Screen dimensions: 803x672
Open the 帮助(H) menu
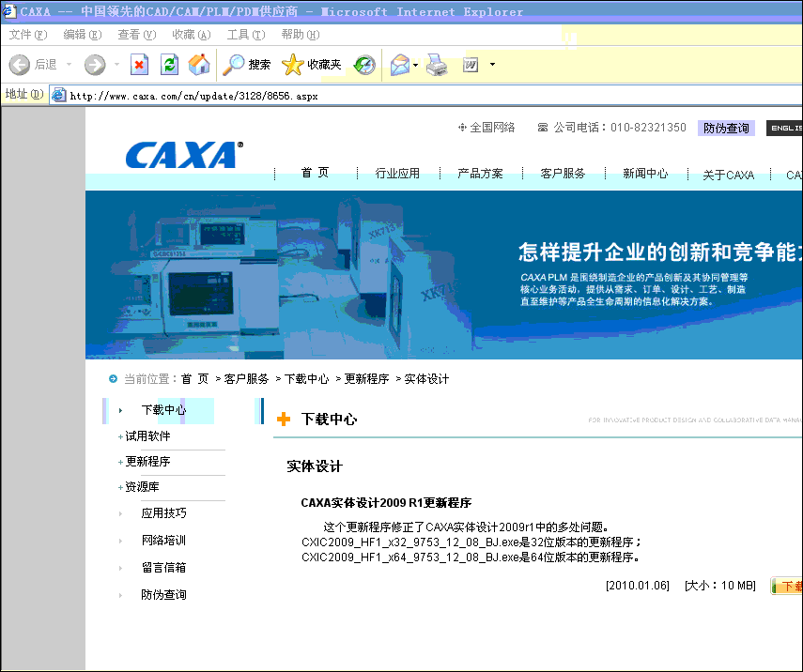(x=301, y=35)
